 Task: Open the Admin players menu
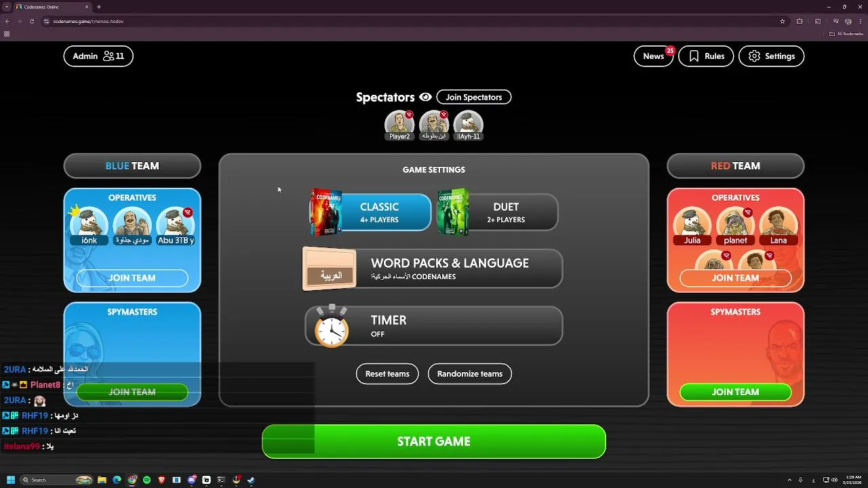(98, 56)
